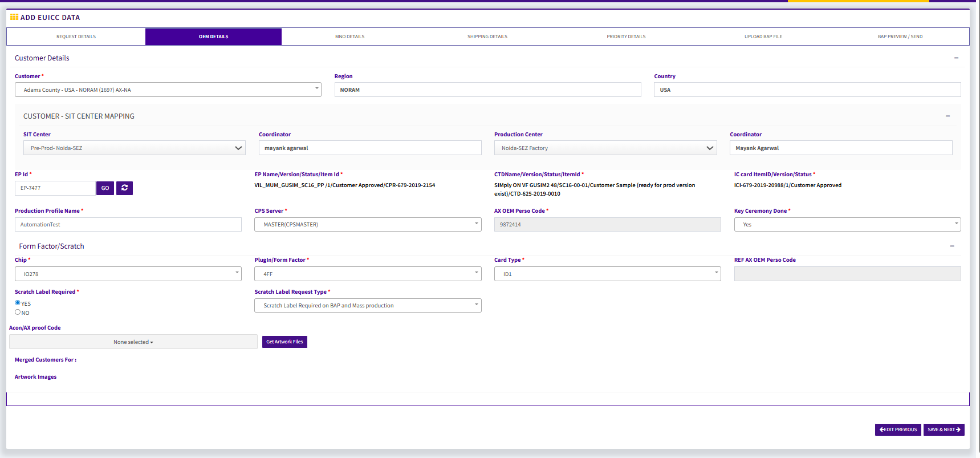This screenshot has width=980, height=458.
Task: Open the Key Ceremony Done dropdown
Action: tap(847, 225)
